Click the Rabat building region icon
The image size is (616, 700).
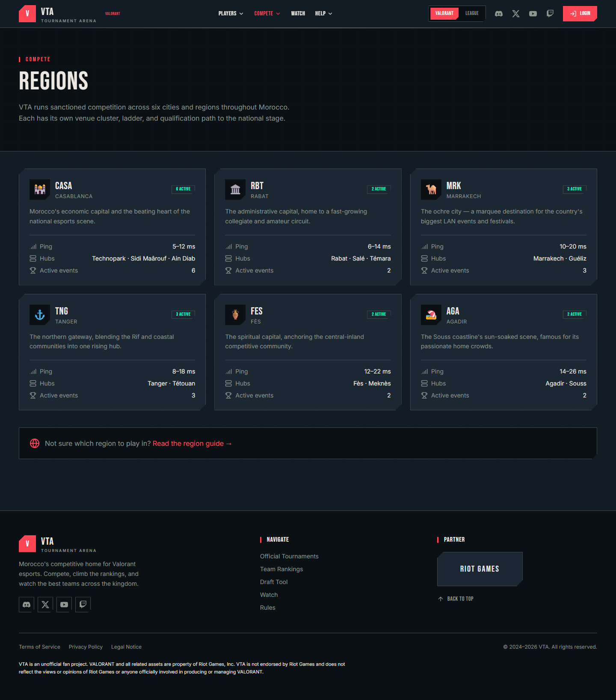(235, 190)
